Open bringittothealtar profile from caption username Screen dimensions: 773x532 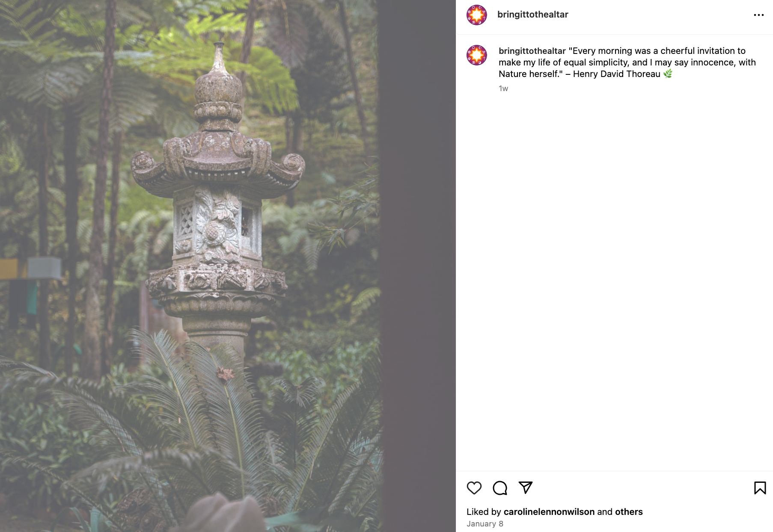tap(532, 51)
